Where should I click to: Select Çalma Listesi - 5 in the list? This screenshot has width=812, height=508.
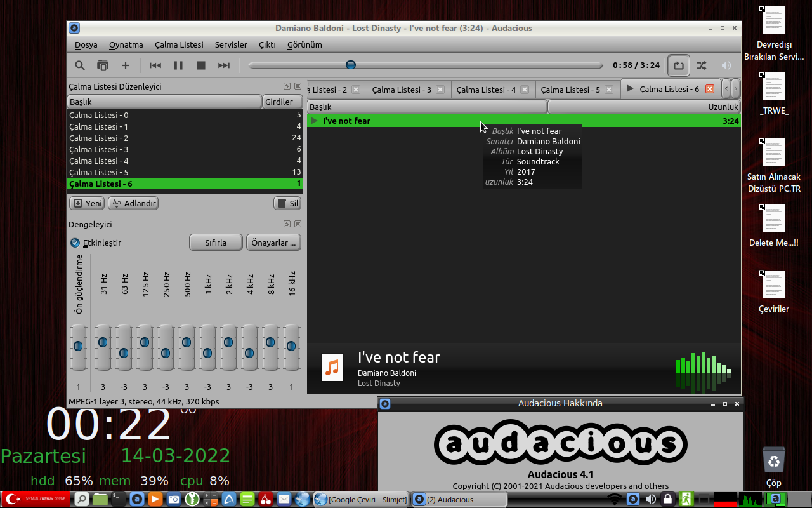click(185, 172)
